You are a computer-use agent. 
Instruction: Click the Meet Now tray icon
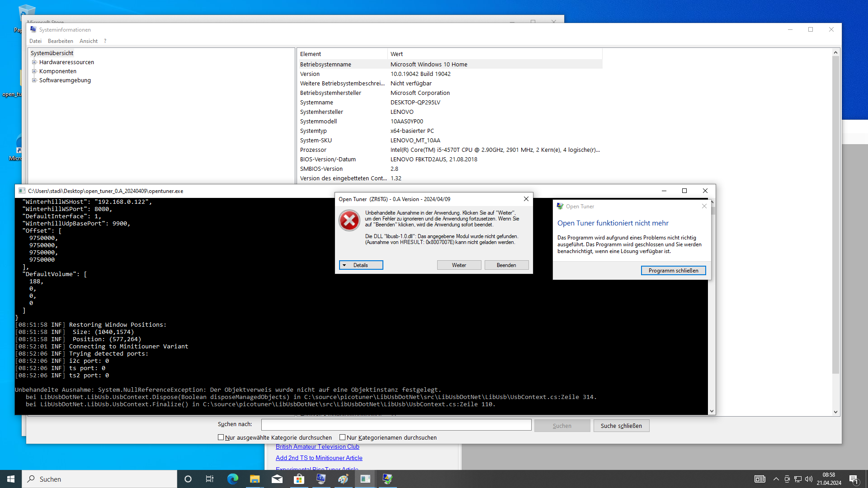[x=787, y=479]
